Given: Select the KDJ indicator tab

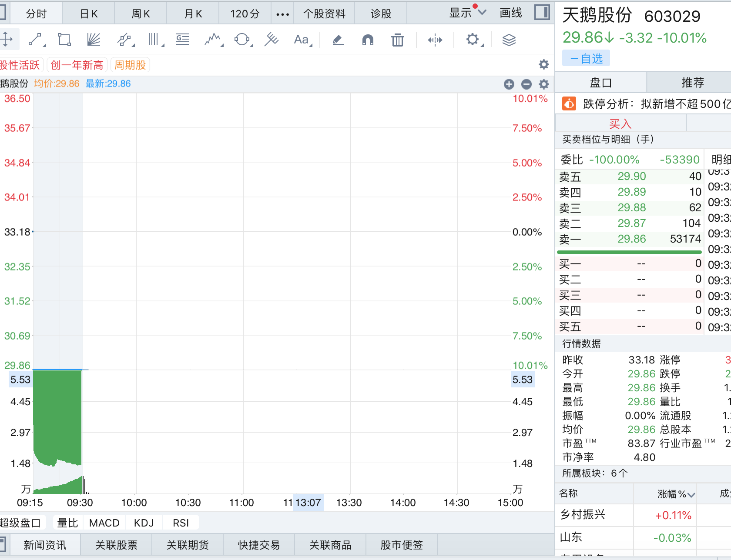Looking at the screenshot, I should [144, 523].
